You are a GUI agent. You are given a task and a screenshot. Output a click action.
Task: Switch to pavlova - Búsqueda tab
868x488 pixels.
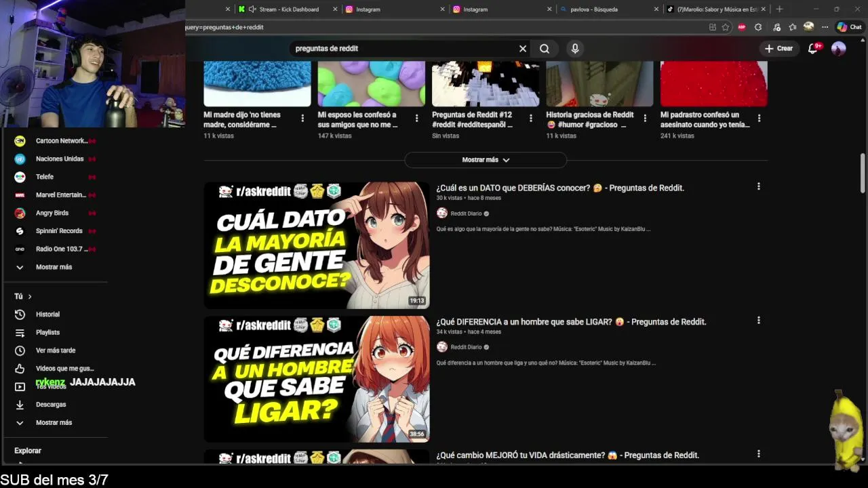click(x=609, y=9)
